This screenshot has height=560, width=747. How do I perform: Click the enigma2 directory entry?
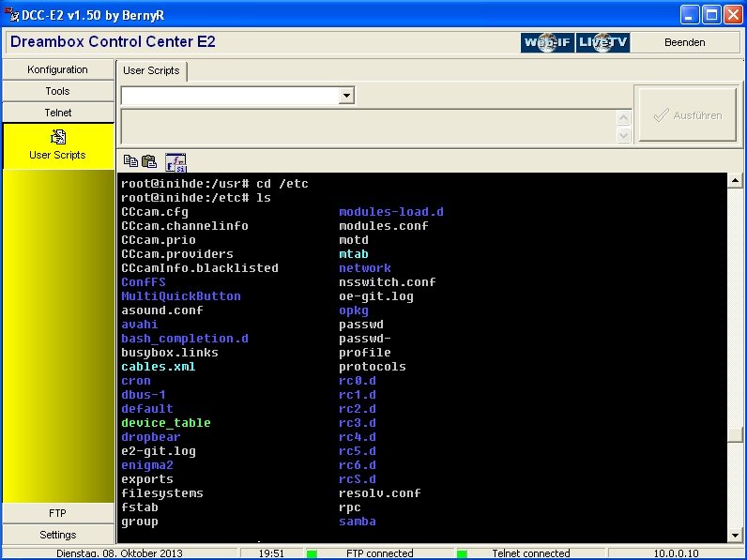click(147, 465)
